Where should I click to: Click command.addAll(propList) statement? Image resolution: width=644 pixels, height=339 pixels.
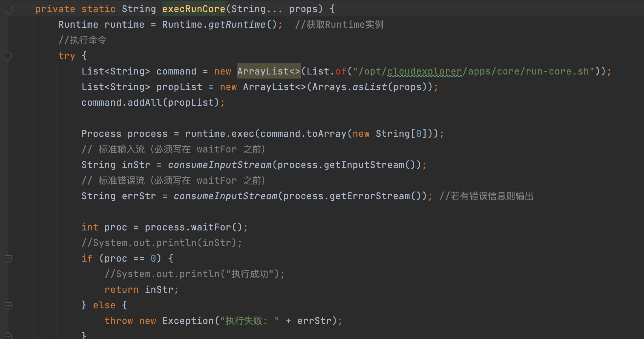point(153,103)
